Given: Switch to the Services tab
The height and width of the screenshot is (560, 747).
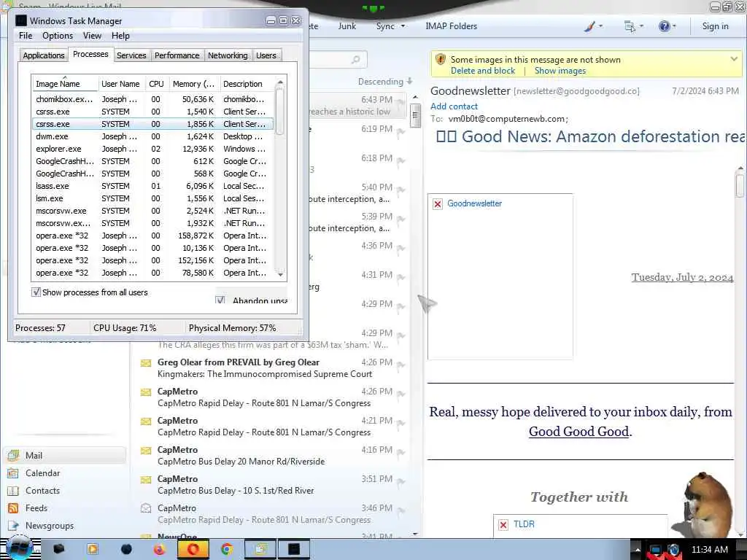Looking at the screenshot, I should pos(131,55).
